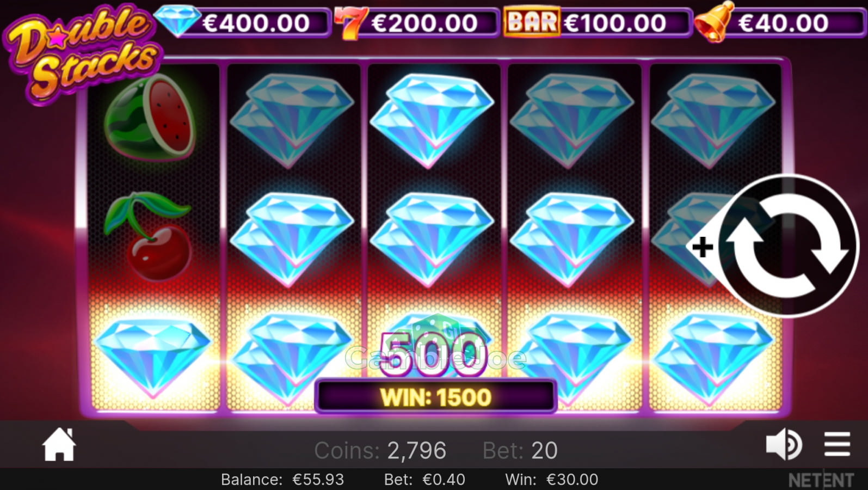Go to lobby via the home icon
868x490 pixels.
click(x=59, y=444)
